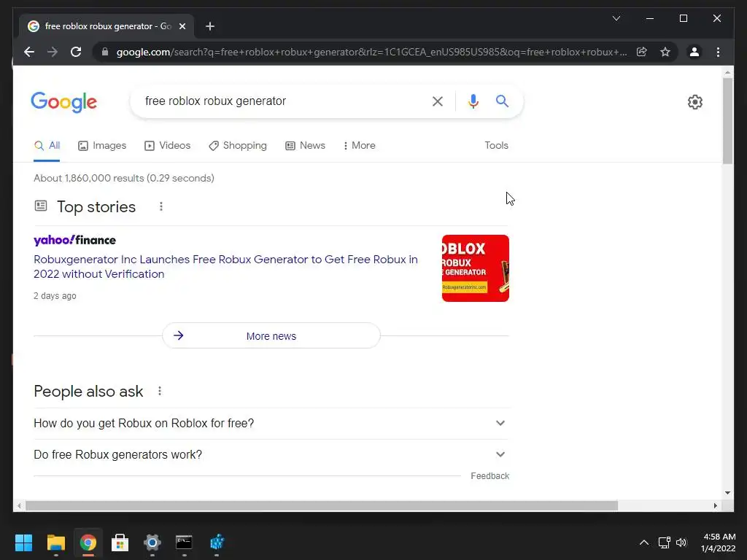747x560 pixels.
Task: Close the 'free roblox robux generator' tab
Action: tap(182, 26)
